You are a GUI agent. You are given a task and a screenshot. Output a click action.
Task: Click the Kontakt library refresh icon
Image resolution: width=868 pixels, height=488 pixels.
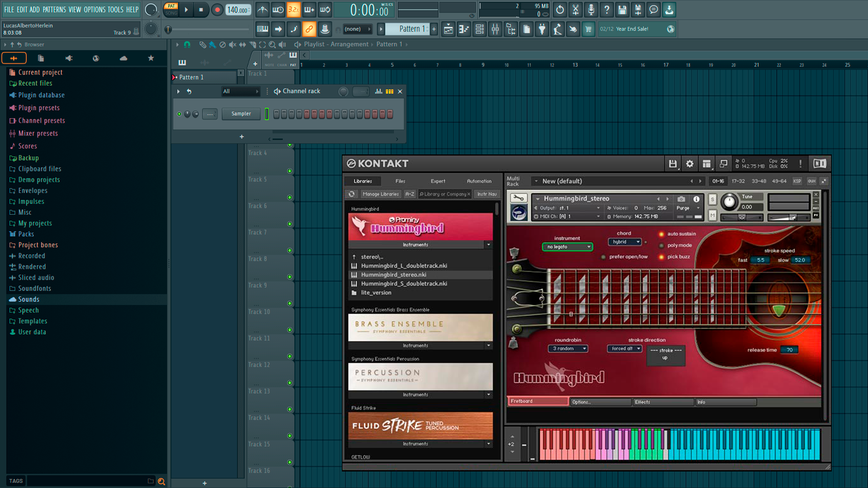351,194
